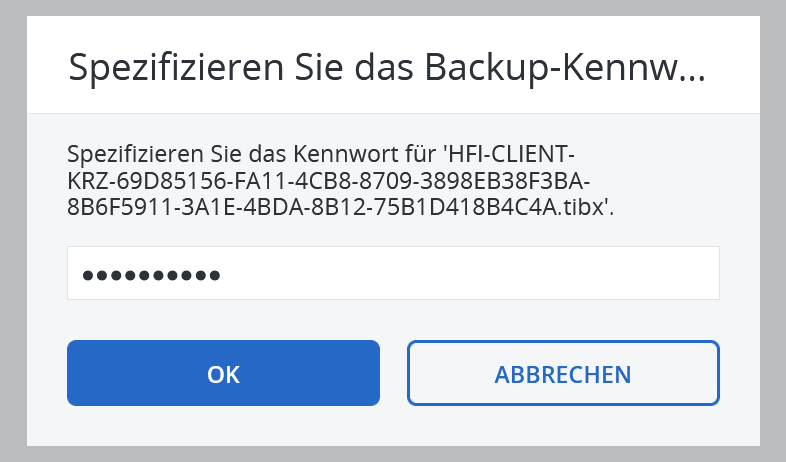
Task: Place cursor after last password dot
Action: tap(224, 274)
